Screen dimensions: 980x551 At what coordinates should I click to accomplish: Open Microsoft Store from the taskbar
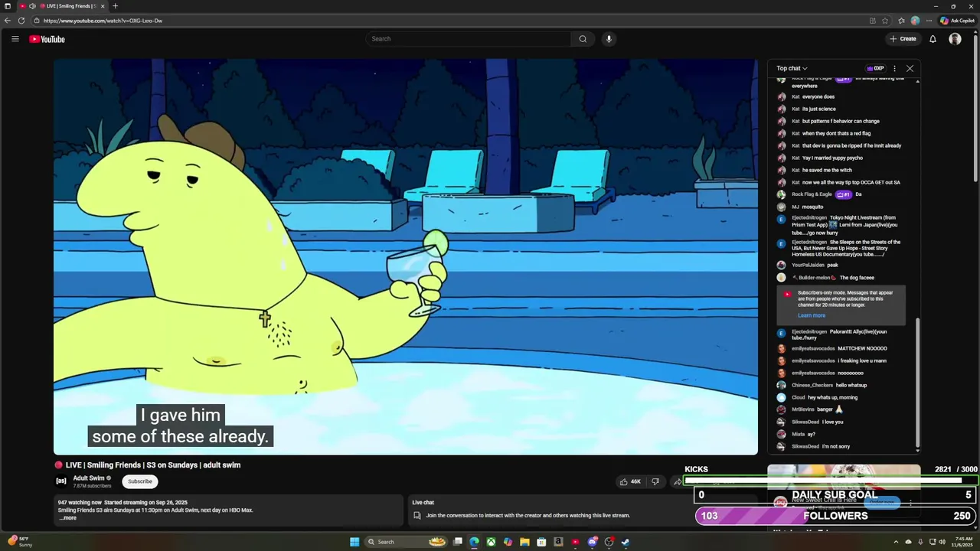[x=541, y=542]
